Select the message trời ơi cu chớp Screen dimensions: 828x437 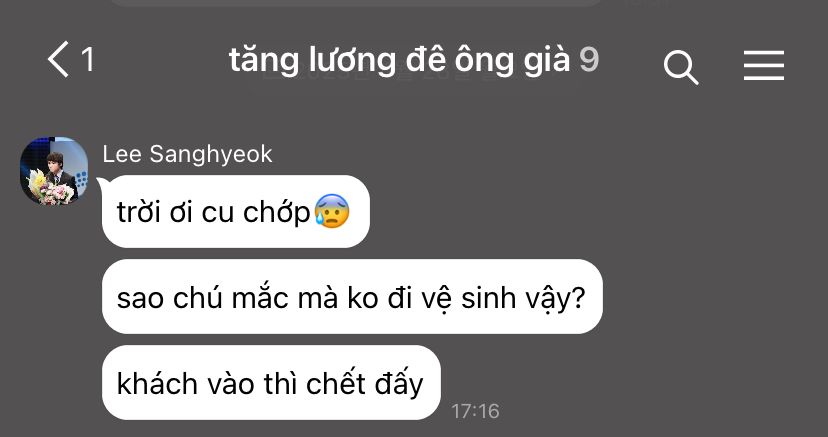pos(236,212)
